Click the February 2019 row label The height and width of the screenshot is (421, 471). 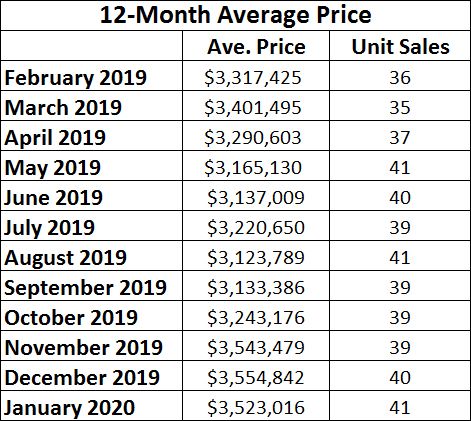click(76, 78)
